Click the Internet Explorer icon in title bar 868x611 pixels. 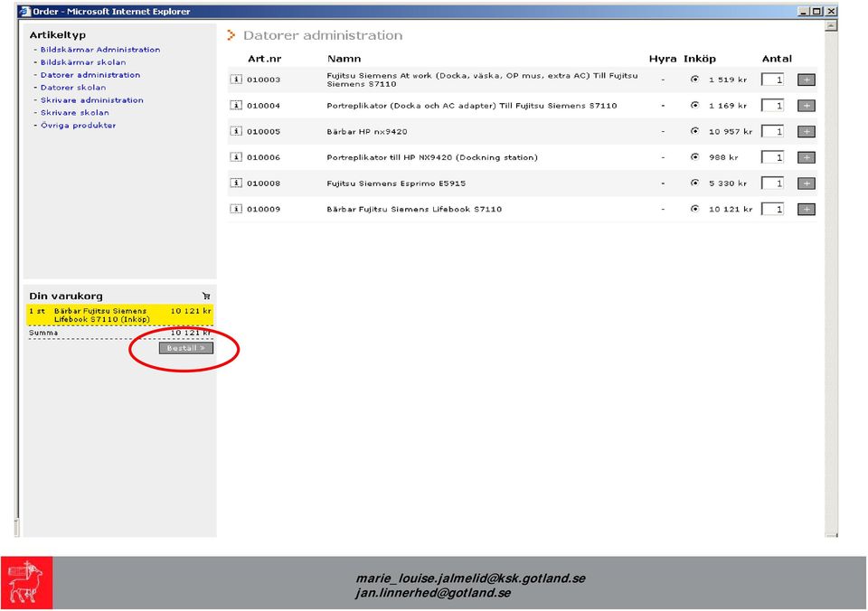point(25,11)
